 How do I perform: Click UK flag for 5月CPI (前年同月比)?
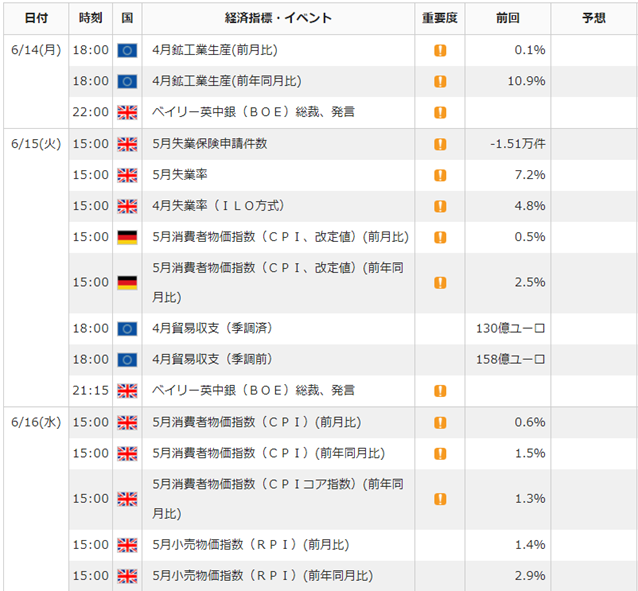click(x=127, y=453)
